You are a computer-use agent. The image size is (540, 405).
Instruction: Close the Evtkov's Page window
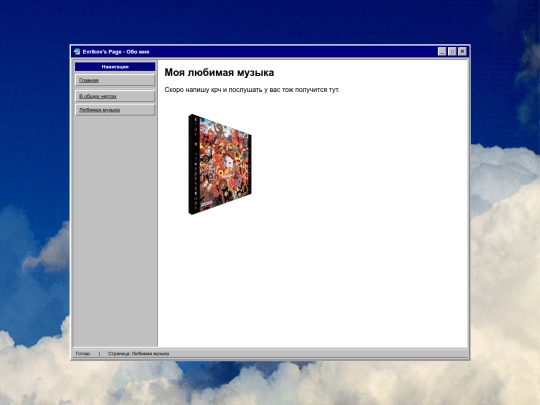click(x=462, y=52)
